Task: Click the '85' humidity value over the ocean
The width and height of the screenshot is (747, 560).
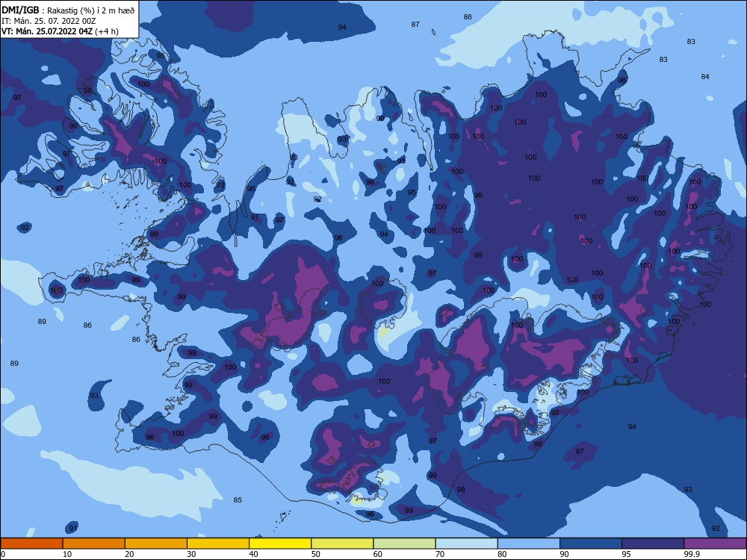Action: [x=238, y=500]
